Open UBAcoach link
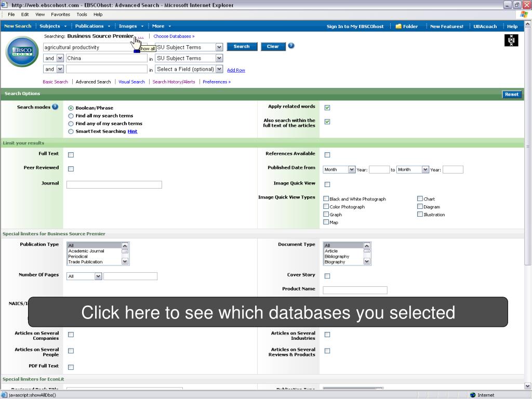This screenshot has width=532, height=399. [x=485, y=26]
